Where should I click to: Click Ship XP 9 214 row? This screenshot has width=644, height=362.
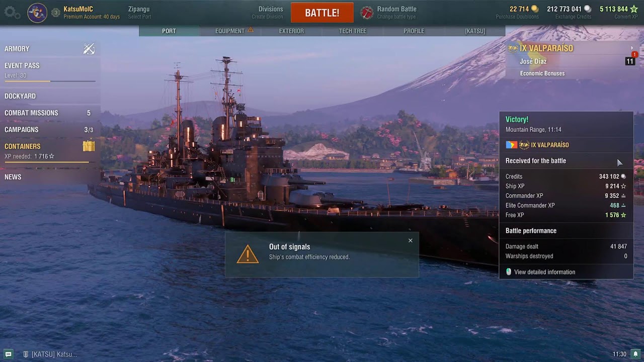566,186
